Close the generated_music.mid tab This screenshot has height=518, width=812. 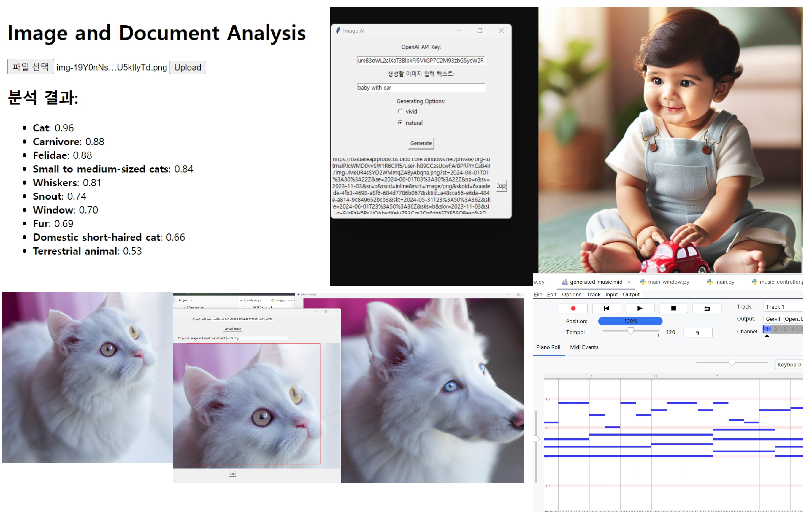629,282
